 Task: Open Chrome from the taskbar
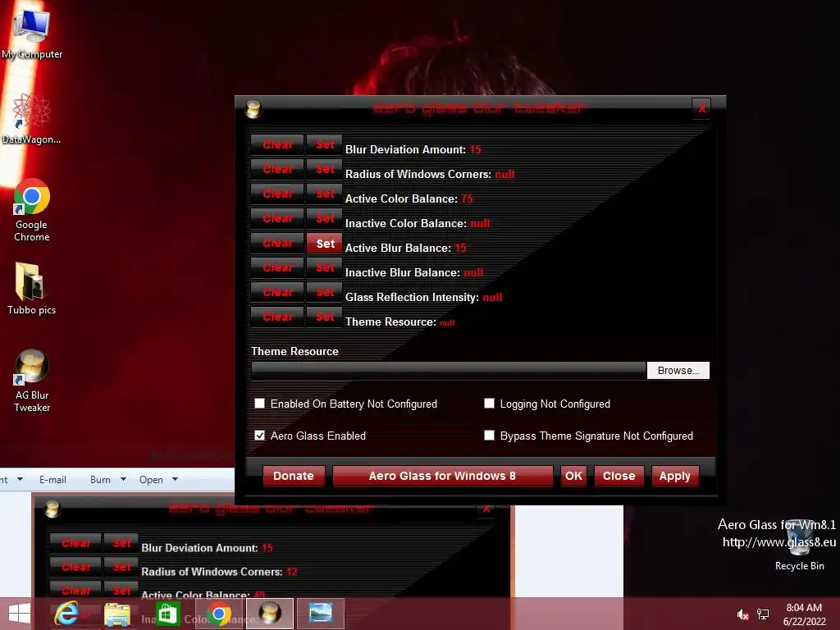[218, 614]
